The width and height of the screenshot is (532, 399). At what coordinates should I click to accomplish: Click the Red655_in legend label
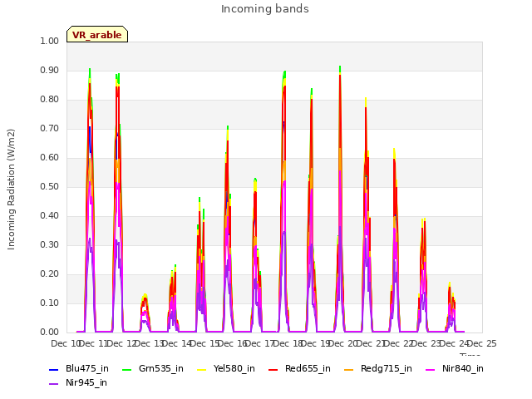pos(308,369)
